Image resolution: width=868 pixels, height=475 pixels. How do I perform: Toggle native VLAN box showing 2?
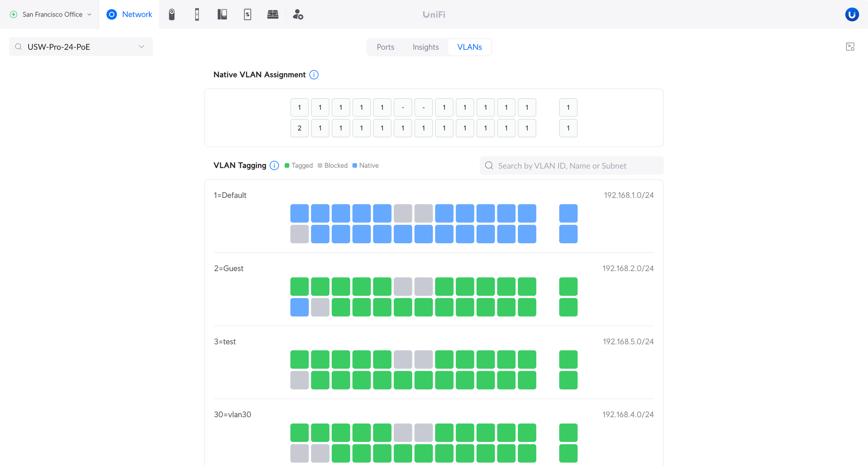click(x=299, y=128)
